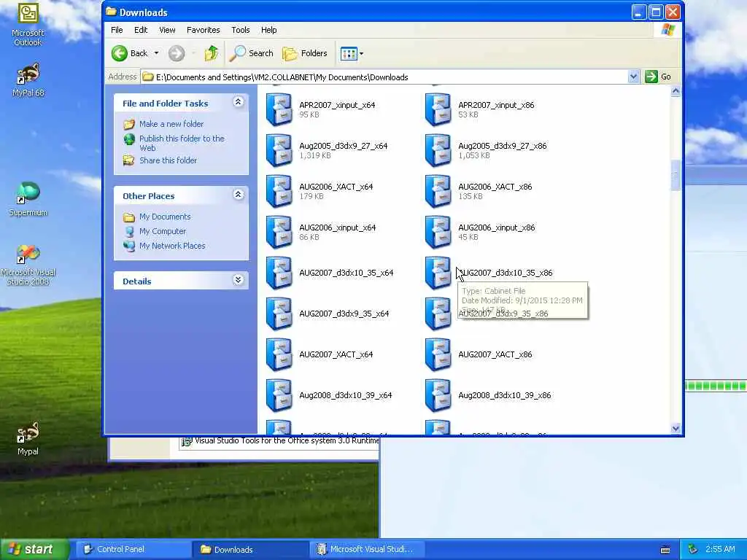Select AUG2006_xinput_x86 cabinet icon
Screen dimensions: 747x560
tap(438, 233)
